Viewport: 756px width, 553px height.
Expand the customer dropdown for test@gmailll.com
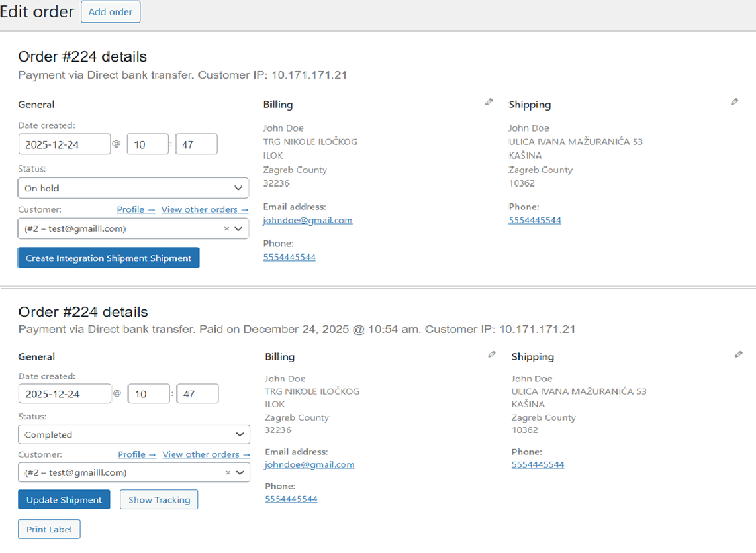[x=240, y=228]
